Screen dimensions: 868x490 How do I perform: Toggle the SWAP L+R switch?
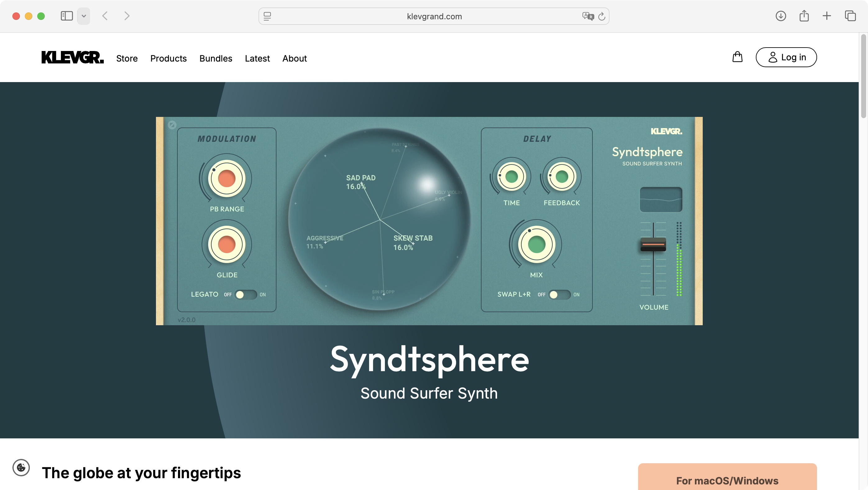coord(559,294)
